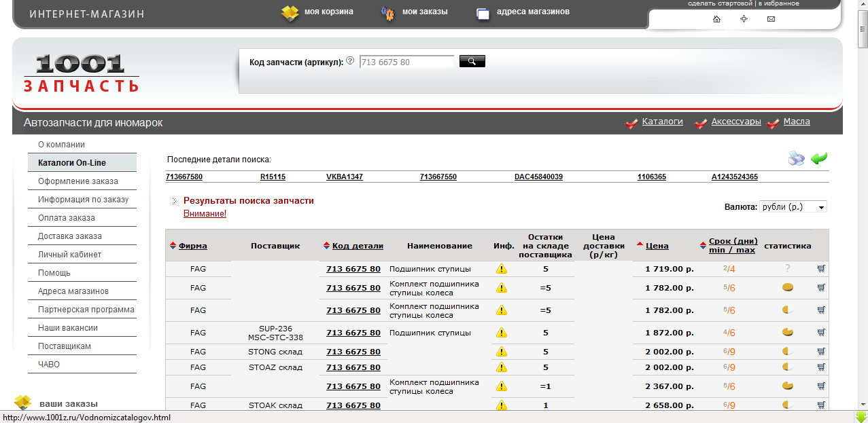Select Каталоги On-Line in the sidebar
868x423 pixels.
(82, 163)
